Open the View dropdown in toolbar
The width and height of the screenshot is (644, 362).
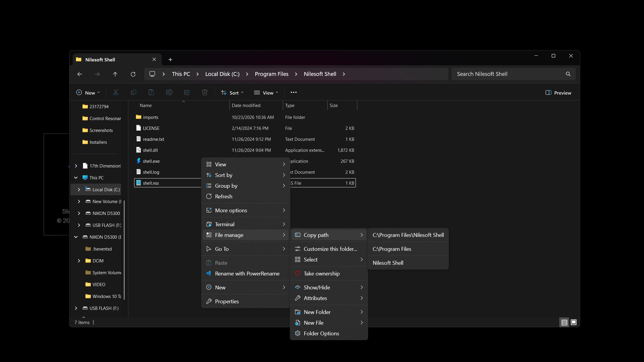(x=266, y=93)
